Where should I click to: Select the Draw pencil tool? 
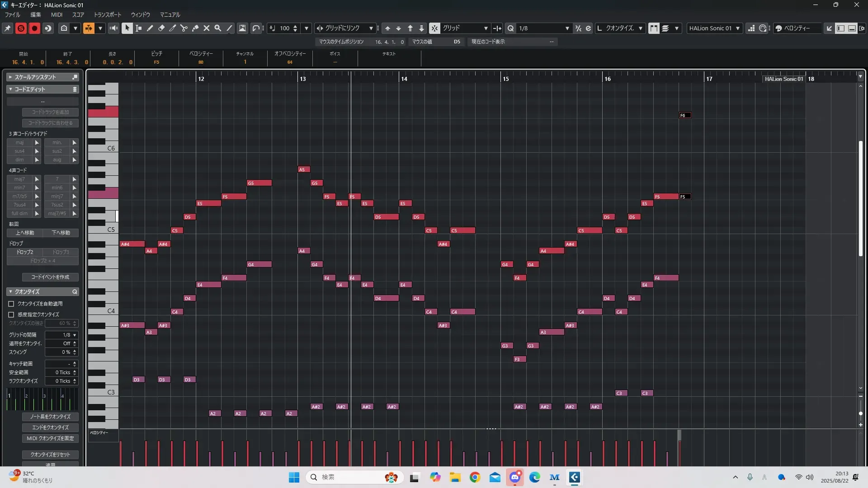(x=150, y=28)
